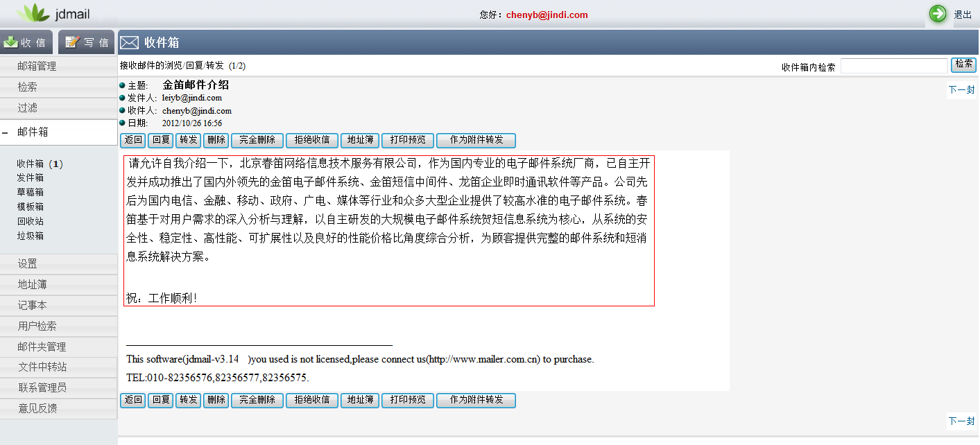Click the envelope icon beside 收件箱 title
This screenshot has width=980, height=445.
129,42
